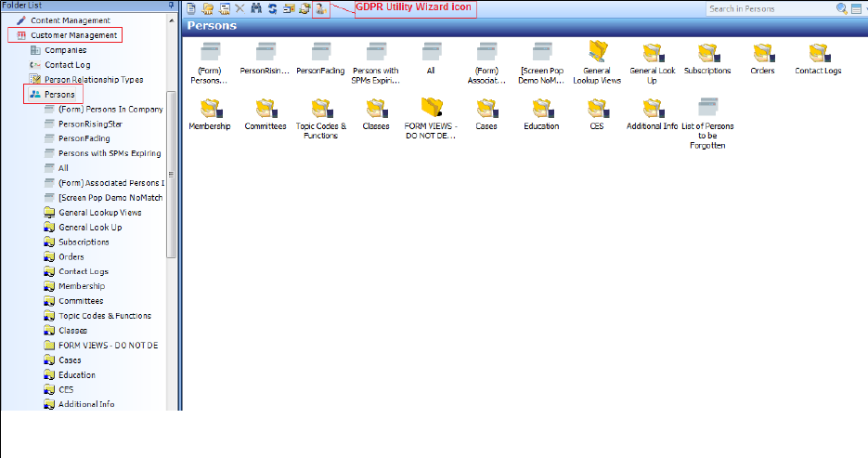The width and height of the screenshot is (868, 458).
Task: Click the binoculars find toolbar icon
Action: click(x=256, y=8)
